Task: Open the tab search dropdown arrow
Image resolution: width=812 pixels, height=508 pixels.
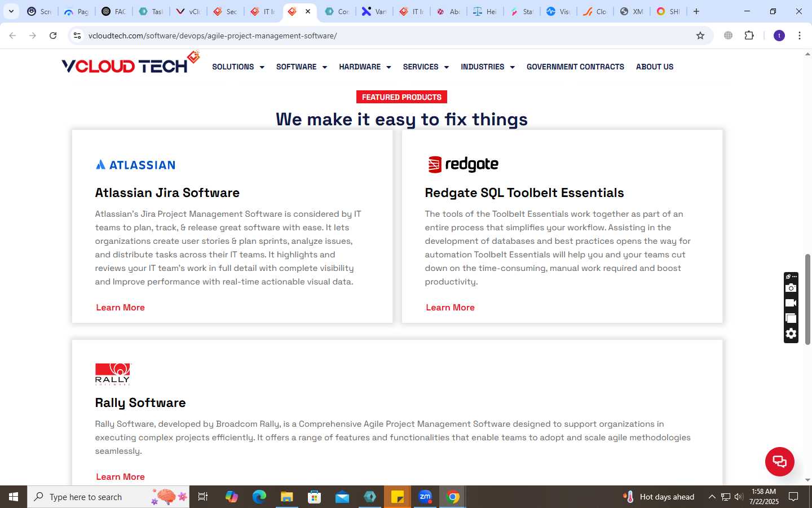Action: [11, 11]
